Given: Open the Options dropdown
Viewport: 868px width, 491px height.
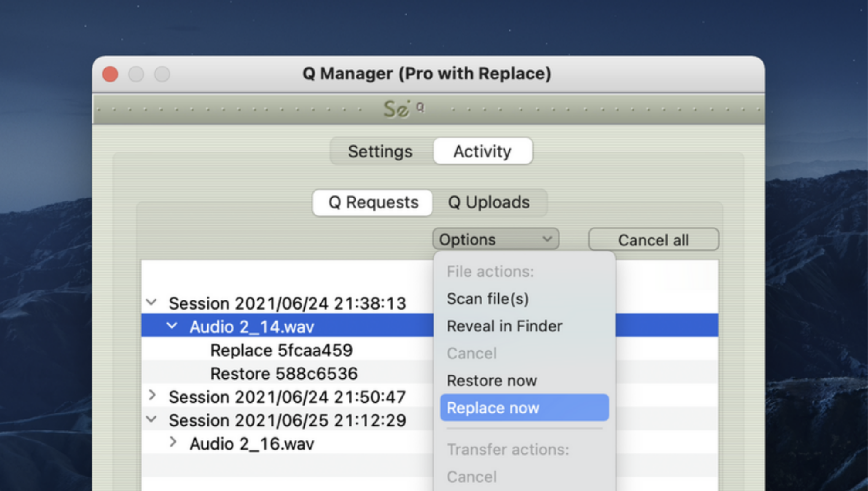Looking at the screenshot, I should [x=496, y=239].
